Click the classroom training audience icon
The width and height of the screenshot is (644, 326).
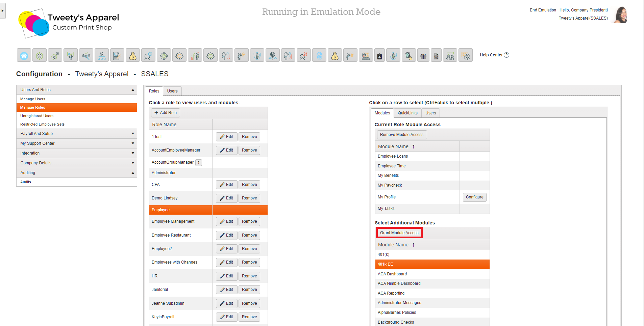click(366, 55)
